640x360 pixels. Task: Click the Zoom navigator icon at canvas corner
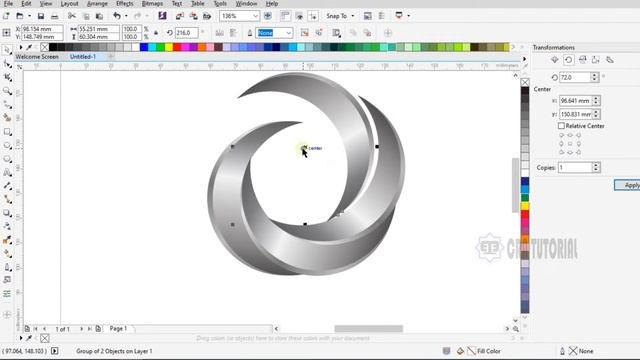[x=516, y=329]
